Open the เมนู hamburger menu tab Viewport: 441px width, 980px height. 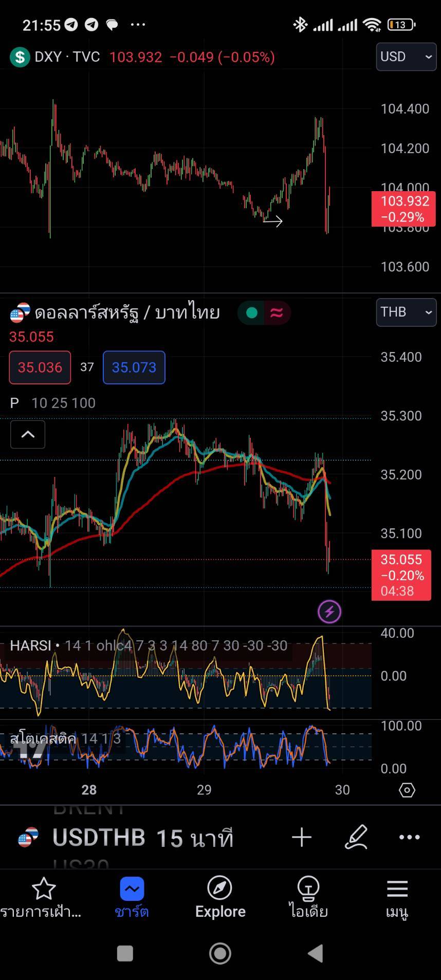click(397, 897)
